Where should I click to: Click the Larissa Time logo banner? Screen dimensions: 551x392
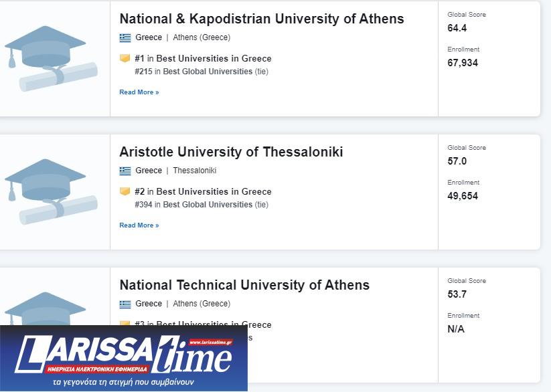(x=124, y=358)
